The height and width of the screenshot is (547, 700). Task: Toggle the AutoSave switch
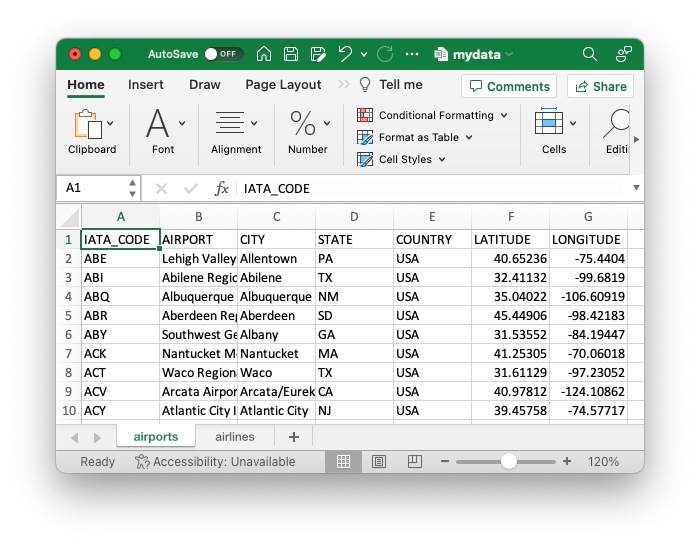(x=223, y=54)
